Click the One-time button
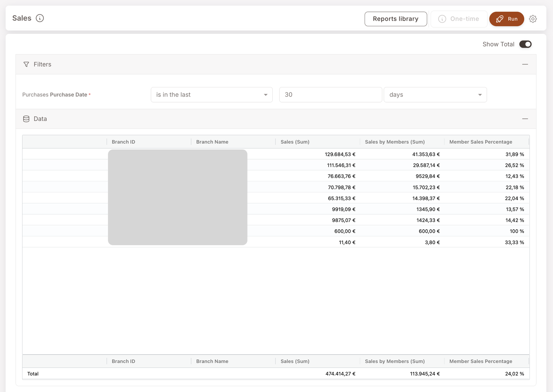This screenshot has width=553, height=392. [459, 19]
